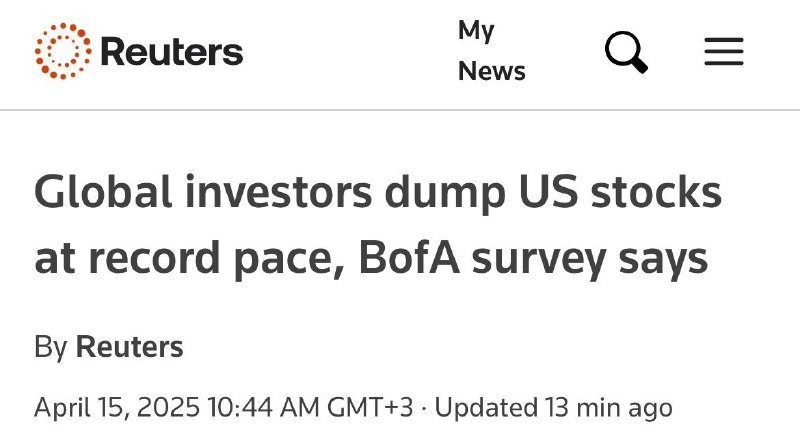This screenshot has height=441, width=800.
Task: Open the hamburger navigation menu
Action: (x=724, y=52)
